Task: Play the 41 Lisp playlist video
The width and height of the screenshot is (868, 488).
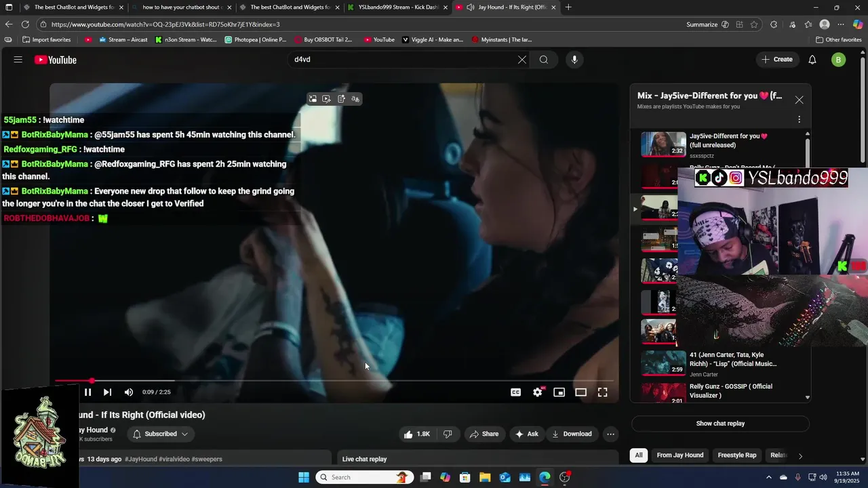Action: click(721, 363)
